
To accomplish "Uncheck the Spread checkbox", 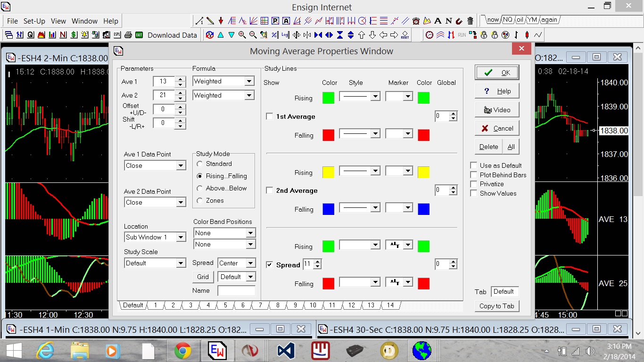I will coord(270,265).
